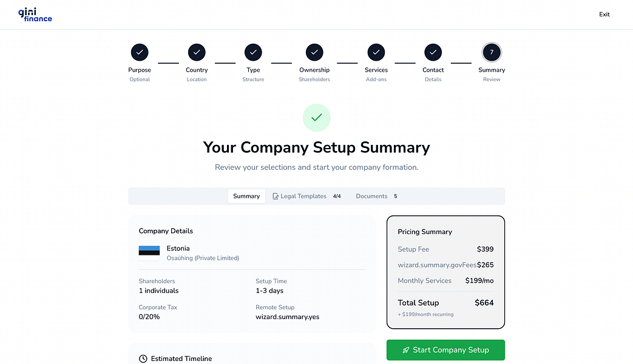The image size is (633, 364).
Task: Click the Estonia flag icon
Action: [x=149, y=251]
